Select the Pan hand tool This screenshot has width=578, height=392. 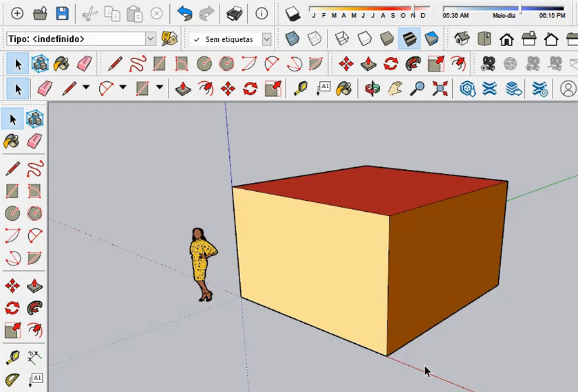(394, 89)
